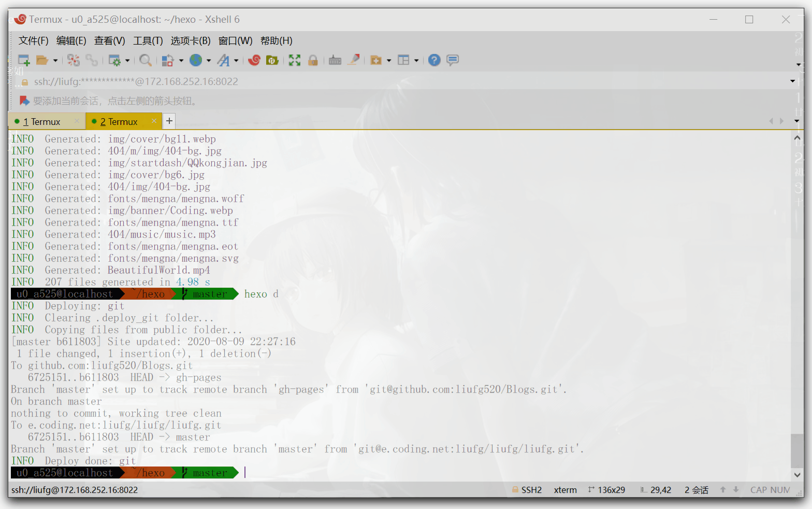Close the 1 Termux tab

coord(77,121)
